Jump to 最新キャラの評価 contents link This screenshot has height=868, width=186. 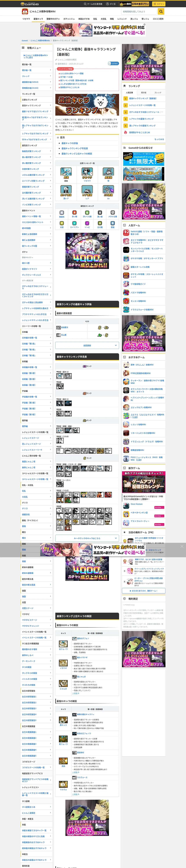pyautogui.click(x=70, y=143)
